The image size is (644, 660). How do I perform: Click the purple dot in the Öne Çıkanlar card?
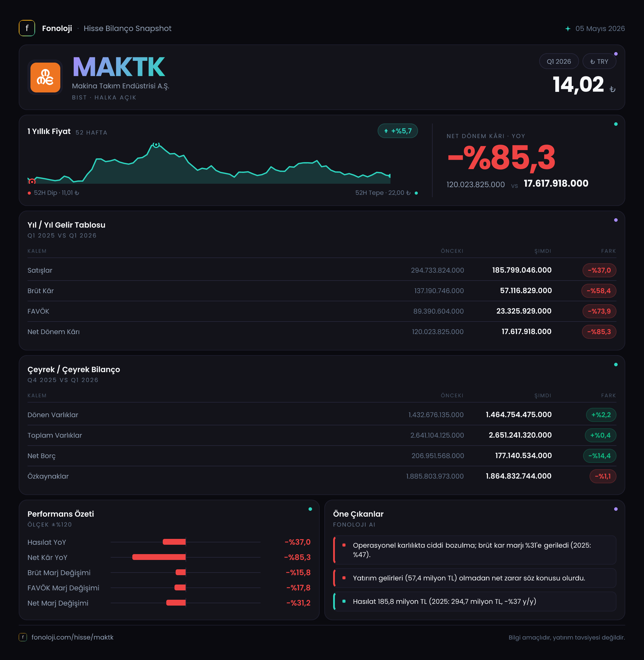(x=616, y=509)
